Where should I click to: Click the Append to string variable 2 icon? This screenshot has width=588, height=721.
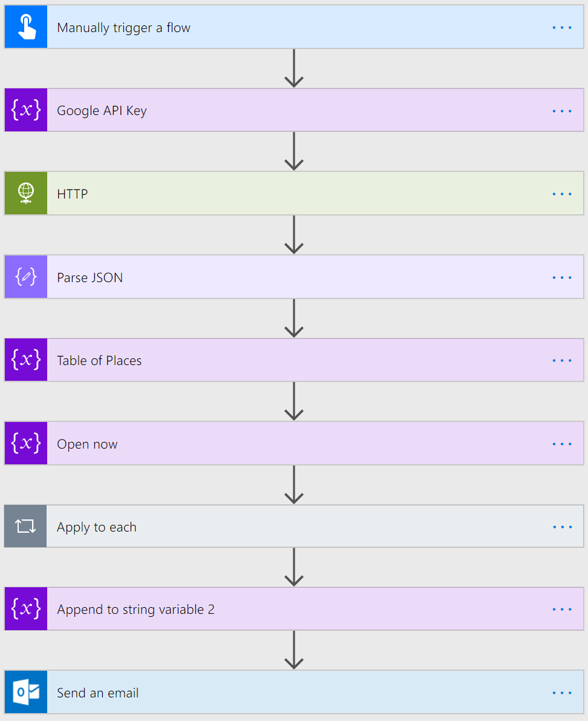pyautogui.click(x=25, y=609)
